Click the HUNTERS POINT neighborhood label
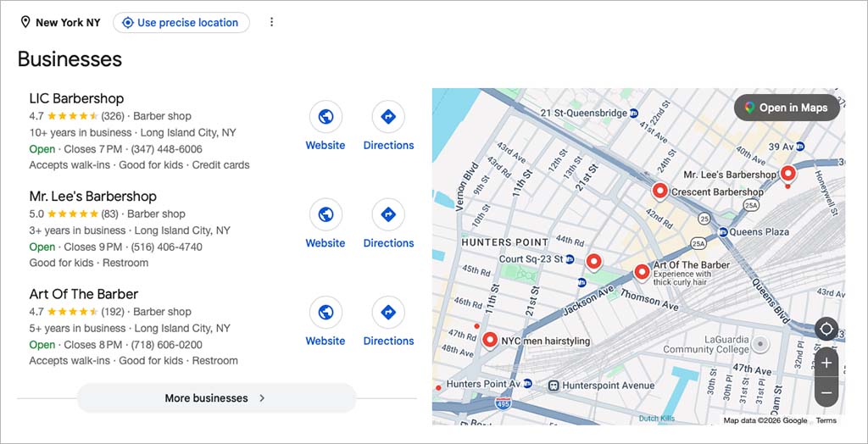868x444 pixels. pos(504,242)
